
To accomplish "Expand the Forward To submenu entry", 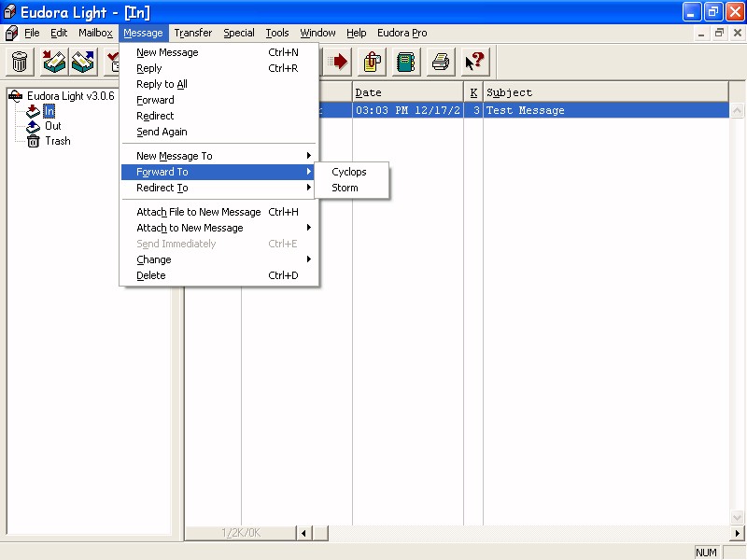I will tap(218, 172).
